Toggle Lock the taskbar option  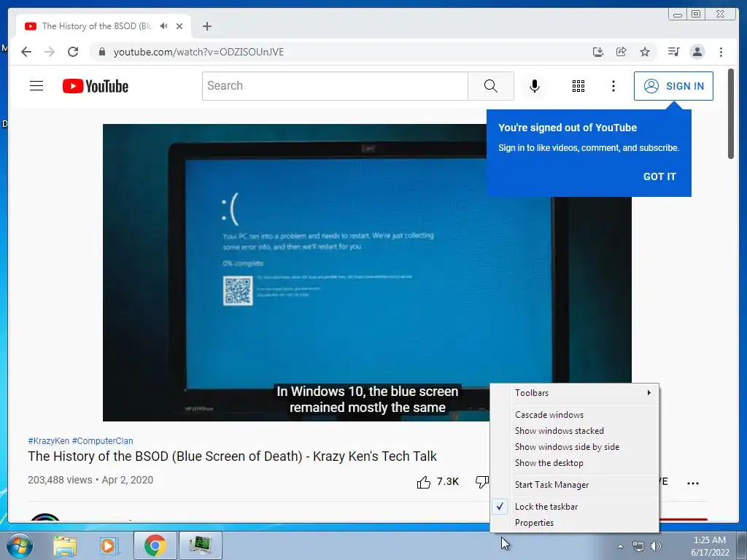point(575,507)
